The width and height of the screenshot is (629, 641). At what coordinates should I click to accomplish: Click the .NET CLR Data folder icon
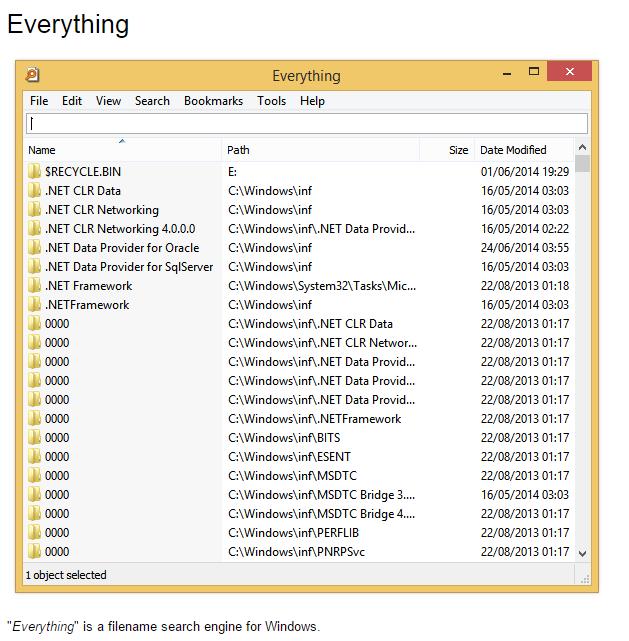click(34, 191)
